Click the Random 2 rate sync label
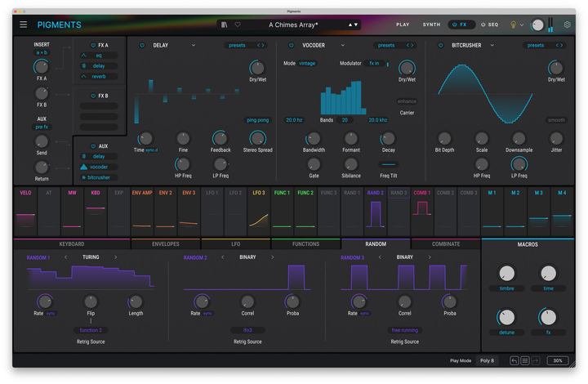 coord(207,314)
